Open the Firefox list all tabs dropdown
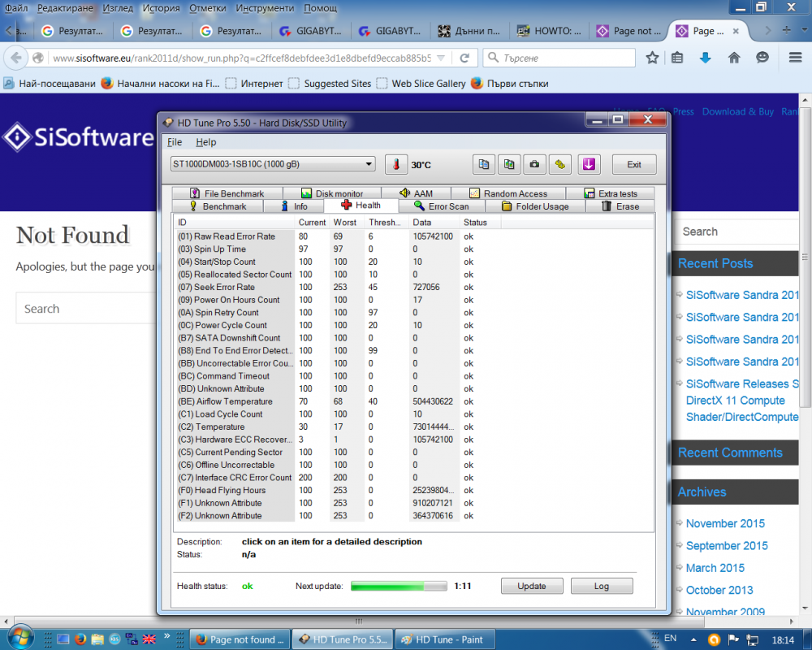 coord(804,31)
